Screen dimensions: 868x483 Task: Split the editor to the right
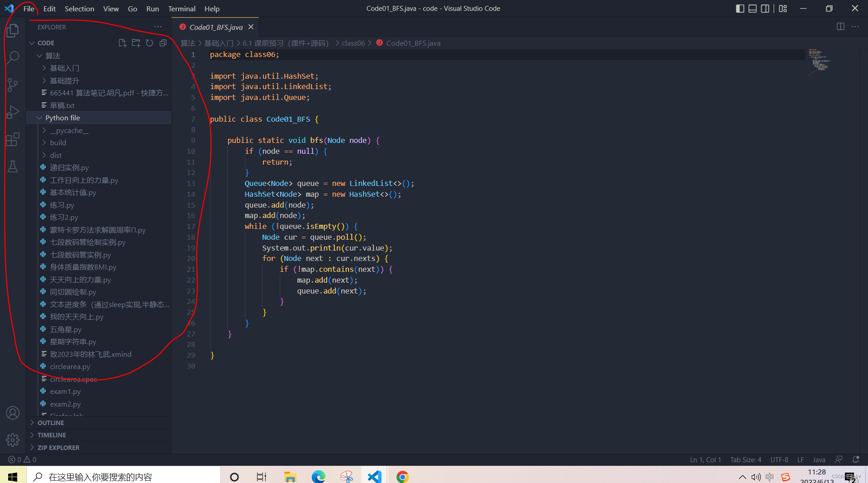(840, 27)
